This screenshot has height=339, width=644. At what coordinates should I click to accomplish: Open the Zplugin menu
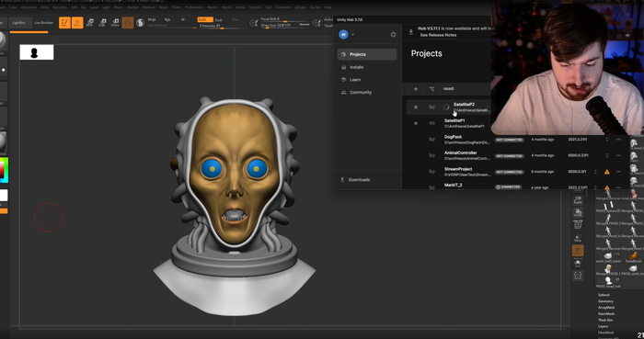(x=300, y=7)
